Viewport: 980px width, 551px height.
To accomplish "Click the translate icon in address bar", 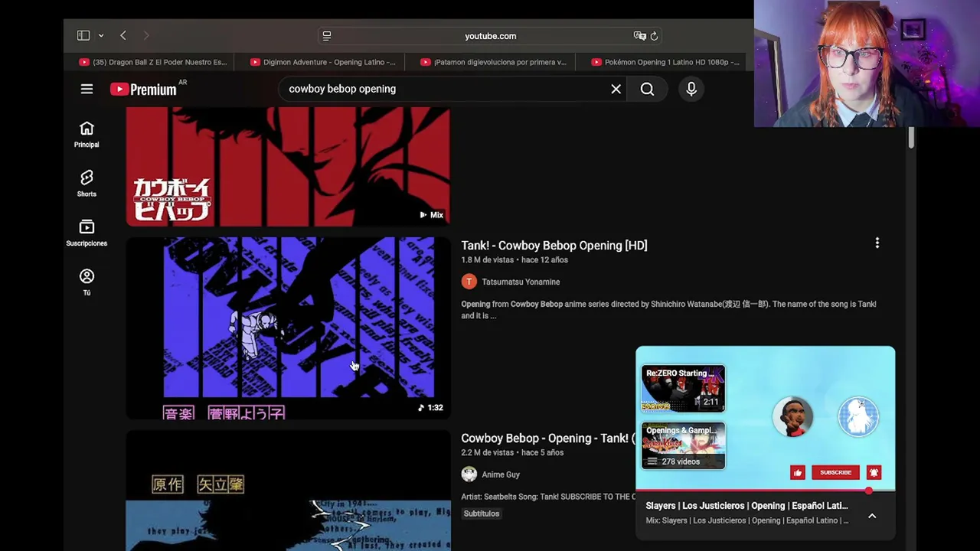I will pos(639,36).
